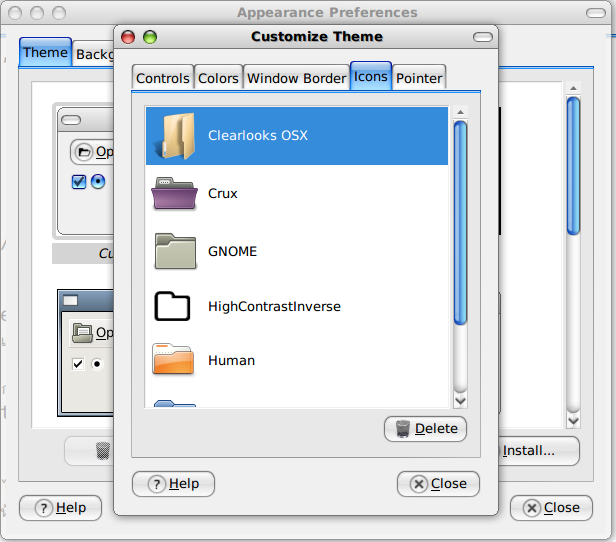Click the folder Open icon in top theme preview
Screen dimensions: 616x542
[84, 152]
